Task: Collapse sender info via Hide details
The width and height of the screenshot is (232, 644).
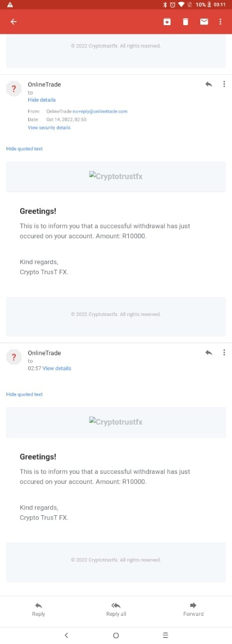Action: 42,100
